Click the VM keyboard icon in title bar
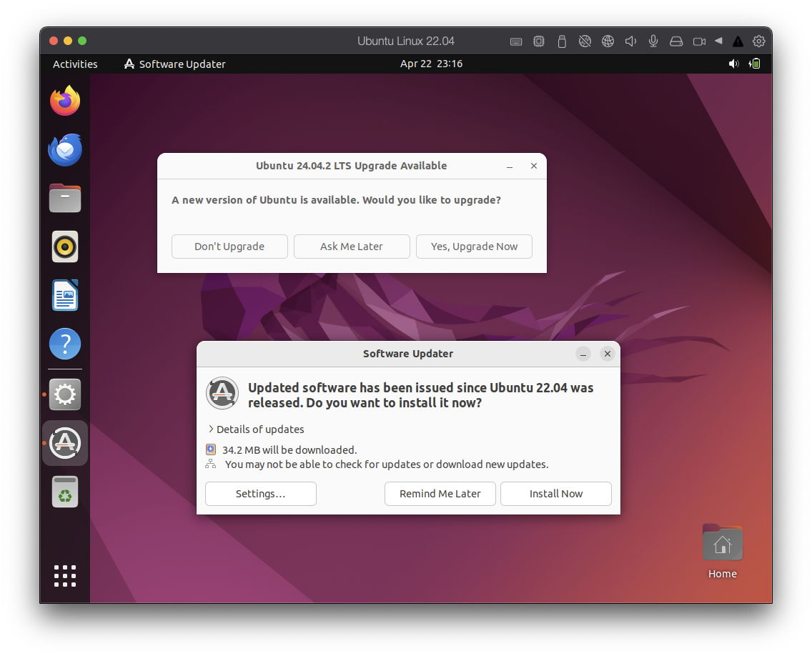 [x=516, y=41]
